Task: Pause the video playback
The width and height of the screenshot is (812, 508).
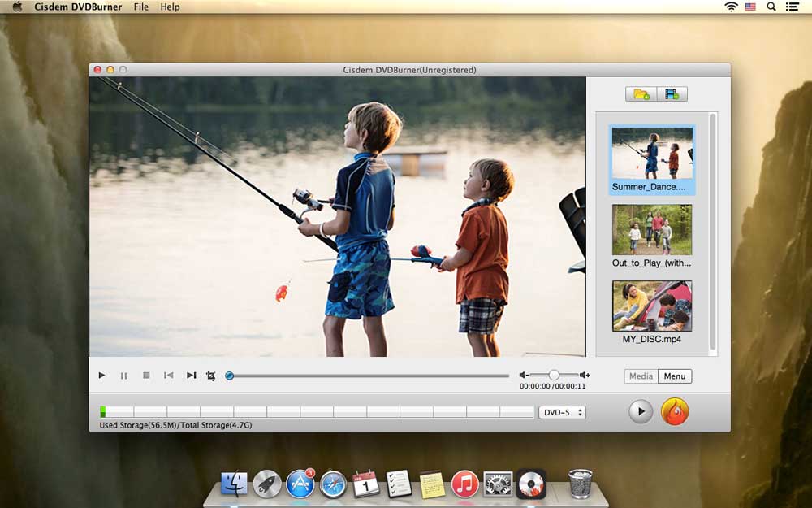Action: pyautogui.click(x=123, y=376)
